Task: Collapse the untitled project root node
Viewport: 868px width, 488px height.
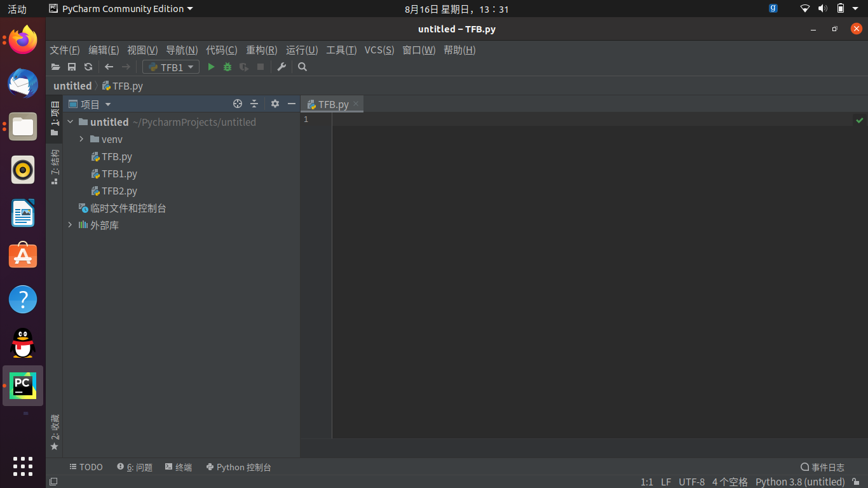Action: point(70,122)
